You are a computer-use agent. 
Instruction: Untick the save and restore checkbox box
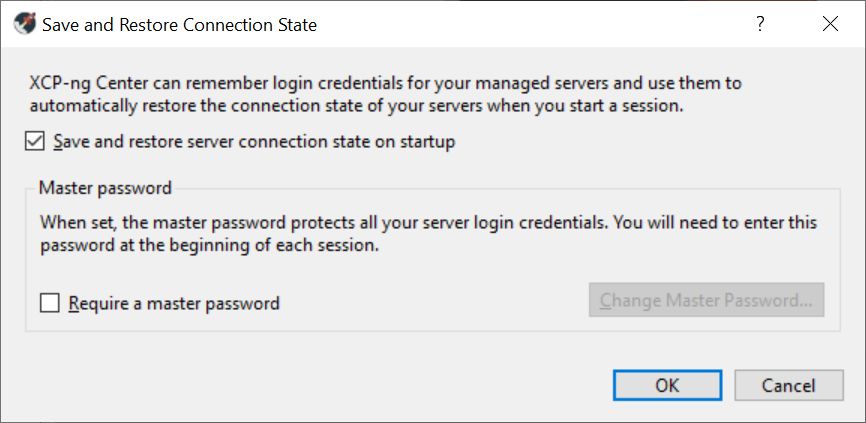coord(34,142)
